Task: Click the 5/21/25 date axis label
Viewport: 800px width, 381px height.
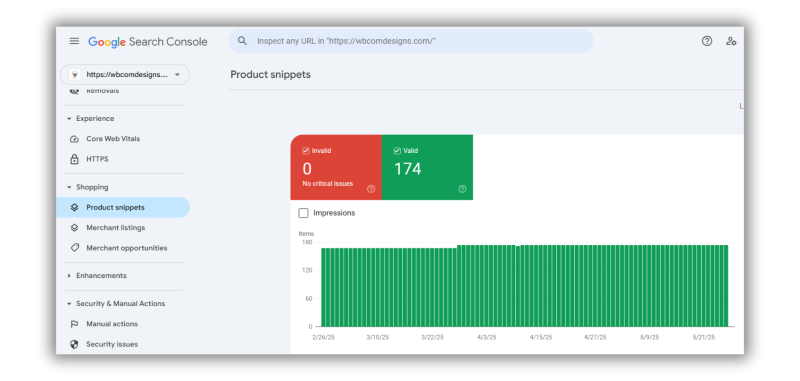Action: click(704, 338)
